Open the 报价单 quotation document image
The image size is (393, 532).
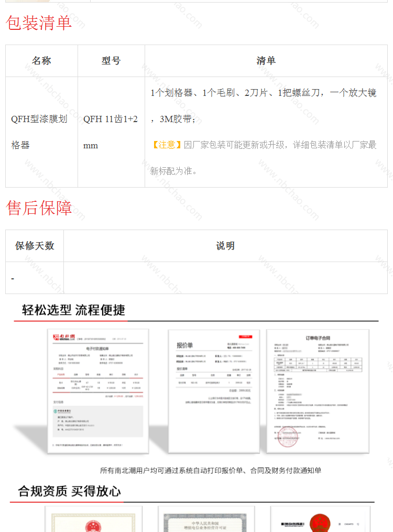(214, 390)
